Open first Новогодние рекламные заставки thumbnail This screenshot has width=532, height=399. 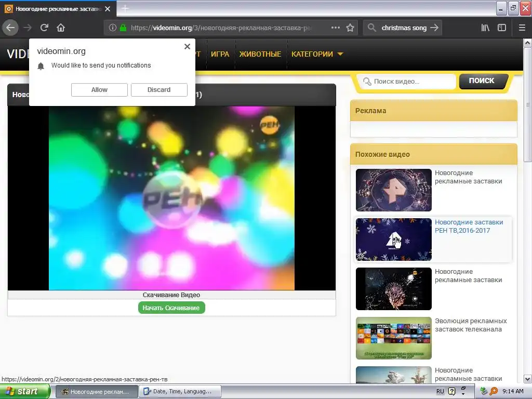394,190
